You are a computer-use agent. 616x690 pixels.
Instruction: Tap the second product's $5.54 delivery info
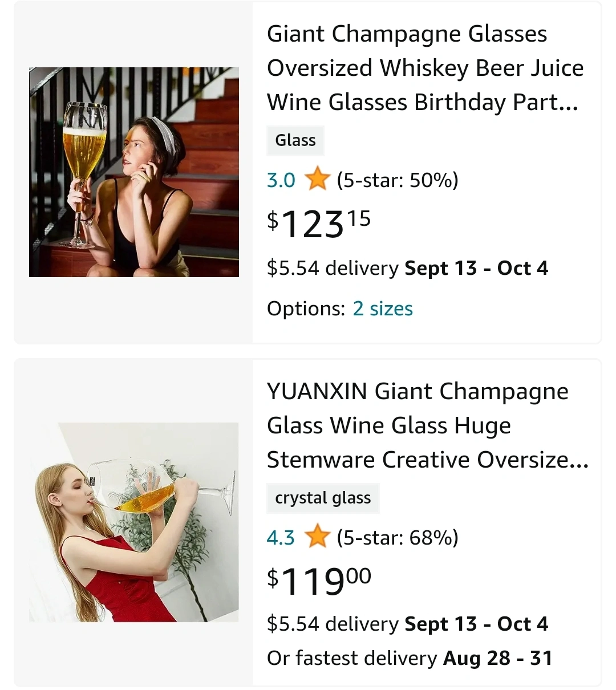point(333,624)
